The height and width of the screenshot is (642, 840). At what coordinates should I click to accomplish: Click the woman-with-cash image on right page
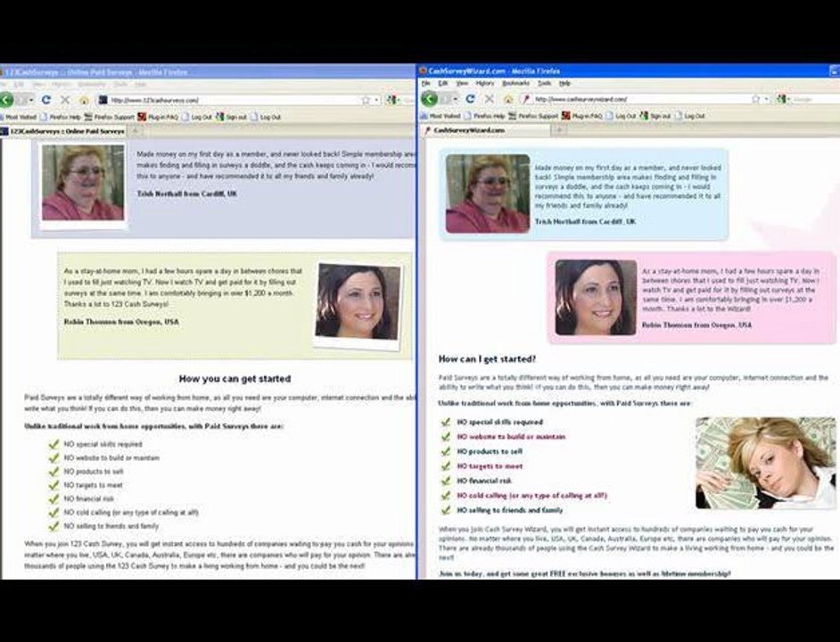coord(765,463)
